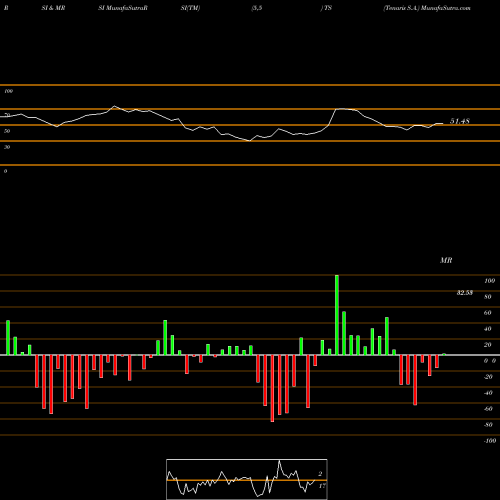
Task: Click the "SI & MR" header label
Action: [x=53, y=8]
